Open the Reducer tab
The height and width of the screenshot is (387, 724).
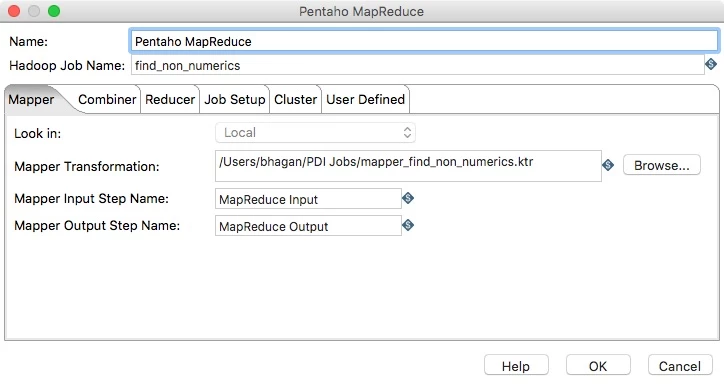(x=170, y=99)
